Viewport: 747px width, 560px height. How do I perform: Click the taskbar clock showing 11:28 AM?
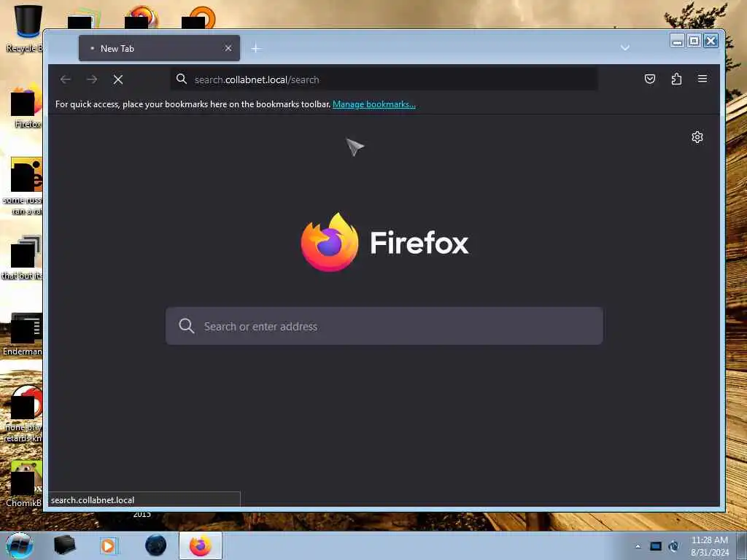[709, 545]
